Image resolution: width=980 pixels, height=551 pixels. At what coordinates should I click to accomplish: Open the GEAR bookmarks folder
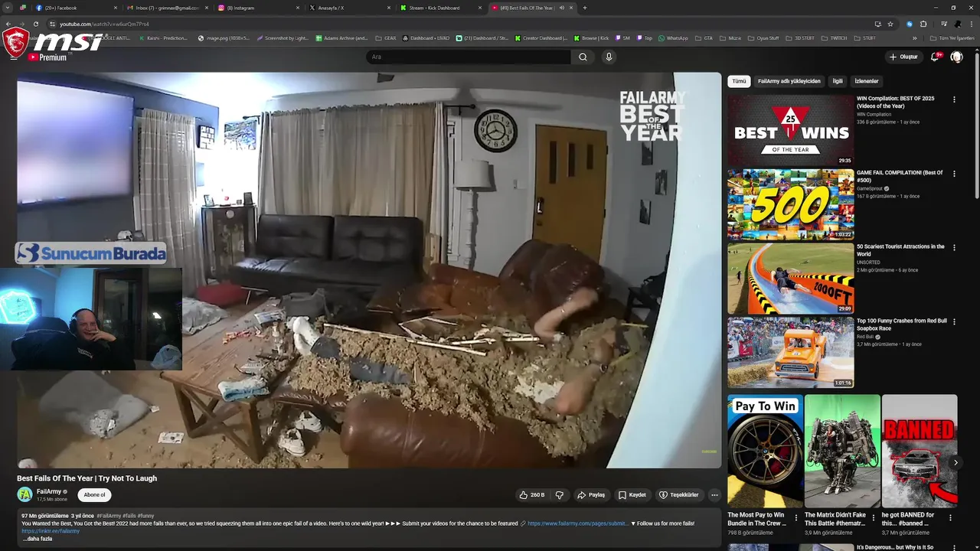385,37
